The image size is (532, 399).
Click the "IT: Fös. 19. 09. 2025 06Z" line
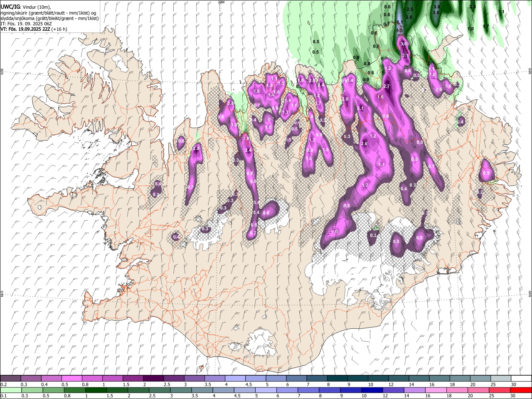(x=25, y=24)
